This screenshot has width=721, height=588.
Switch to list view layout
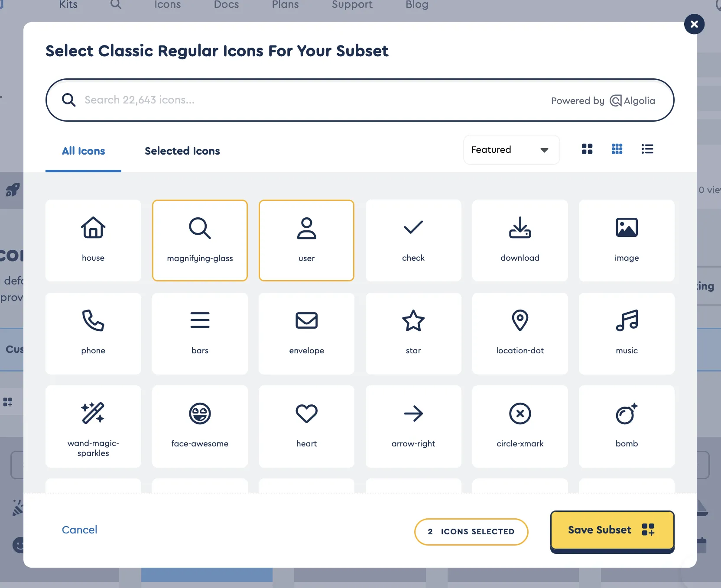tap(647, 149)
